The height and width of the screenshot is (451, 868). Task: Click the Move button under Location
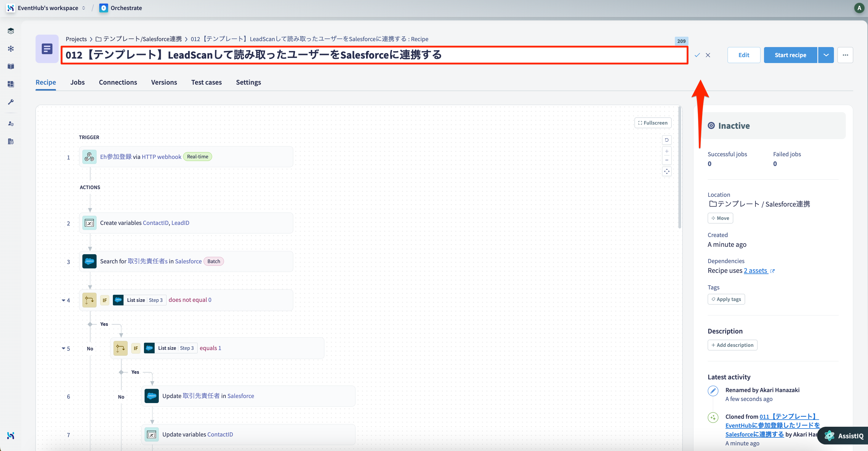pos(720,218)
